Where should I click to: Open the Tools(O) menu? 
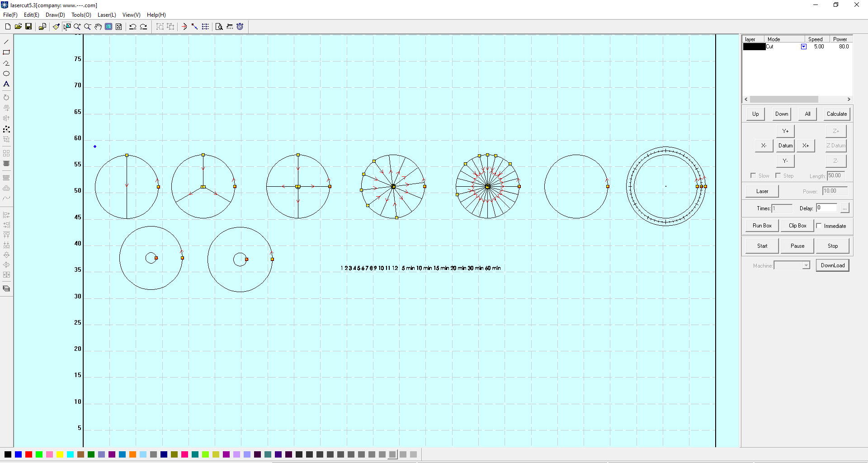click(81, 15)
